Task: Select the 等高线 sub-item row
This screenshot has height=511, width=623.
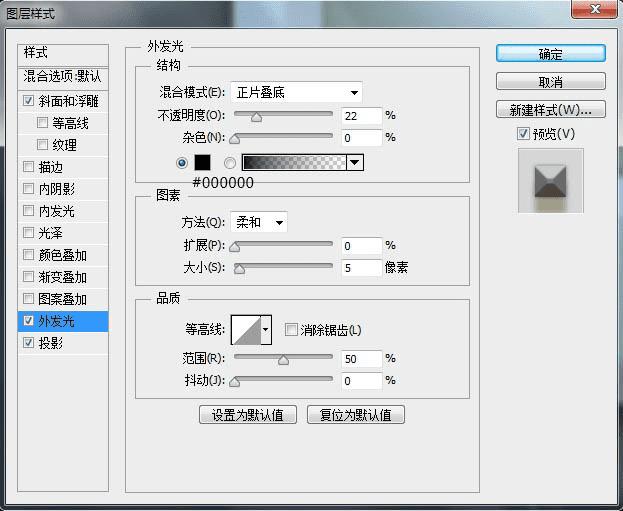Action: coord(63,123)
